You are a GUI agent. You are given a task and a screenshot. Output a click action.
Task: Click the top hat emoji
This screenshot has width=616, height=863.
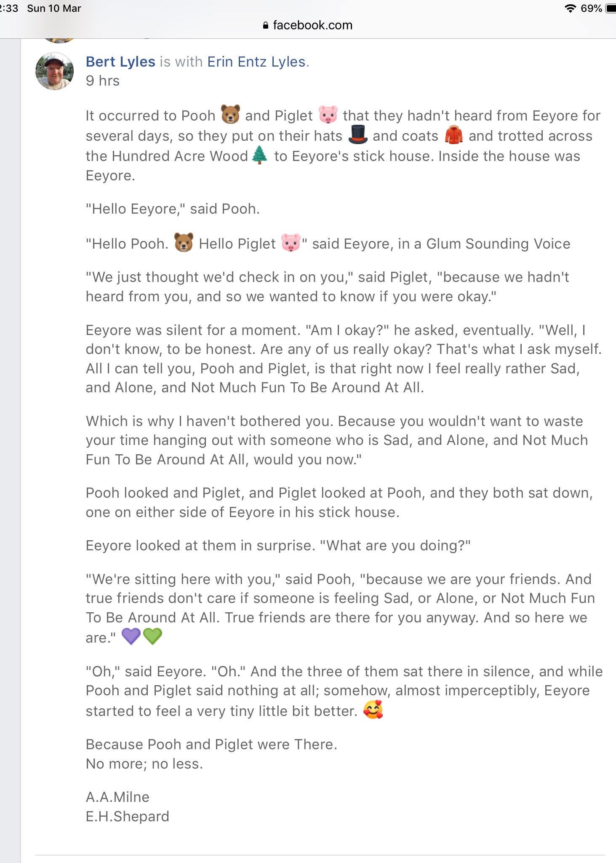tap(358, 134)
